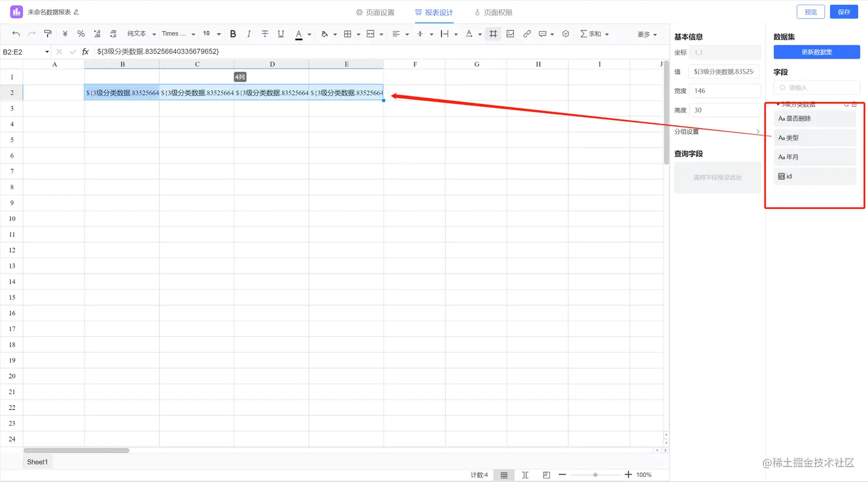Toggle the gridlines hash button
The height and width of the screenshot is (482, 868).
point(493,34)
